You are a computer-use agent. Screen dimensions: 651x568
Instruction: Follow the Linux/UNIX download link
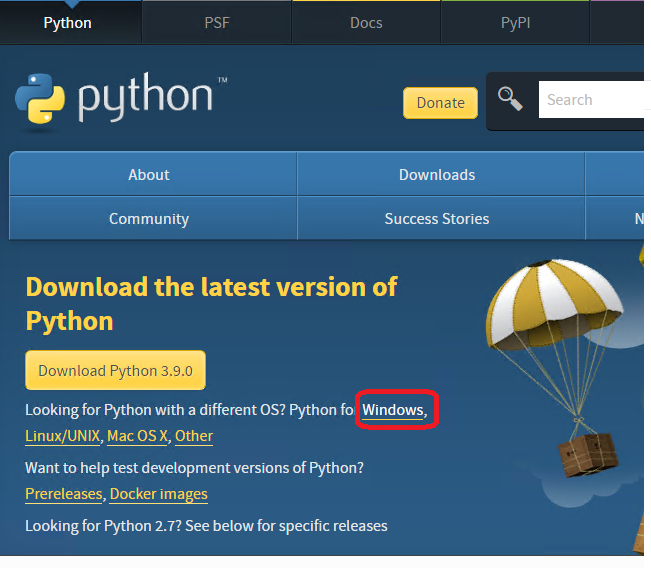click(63, 436)
